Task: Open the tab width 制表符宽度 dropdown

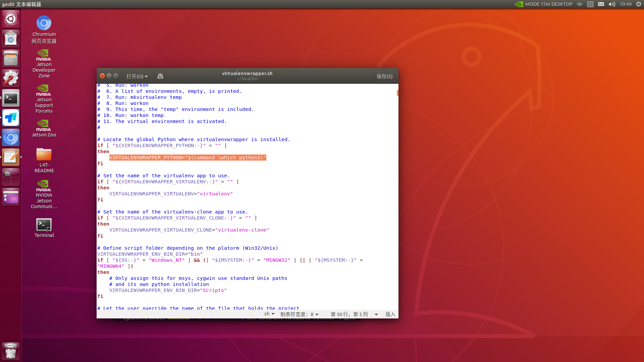Action: (299, 314)
